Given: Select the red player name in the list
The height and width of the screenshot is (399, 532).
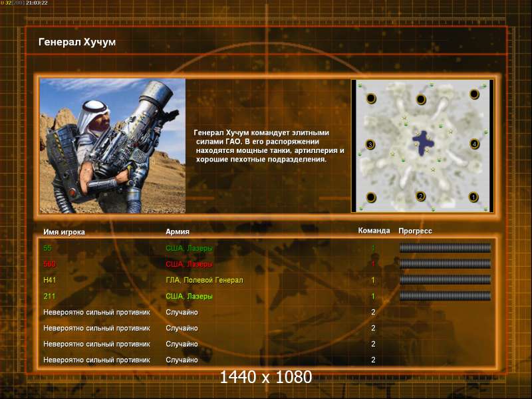Looking at the screenshot, I should pos(49,264).
